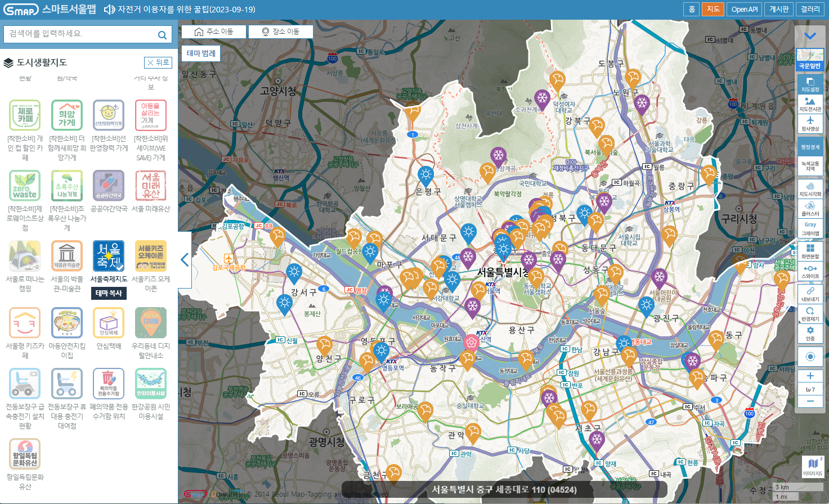Open the 지도전시관 tool

click(810, 104)
